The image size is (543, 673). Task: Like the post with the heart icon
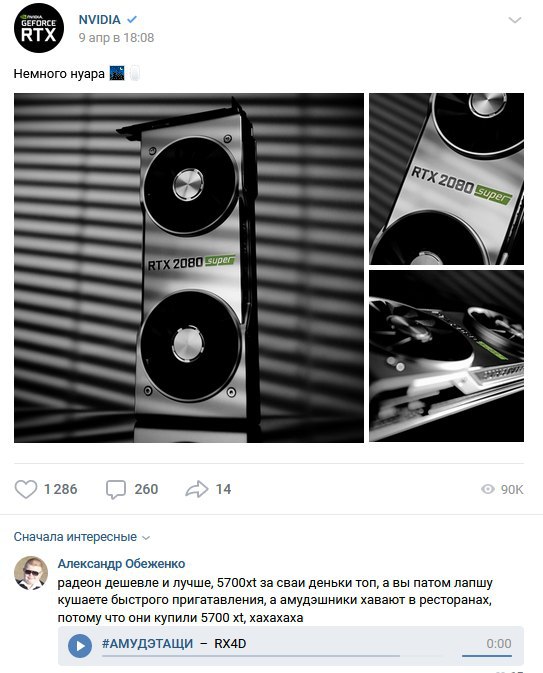click(26, 489)
